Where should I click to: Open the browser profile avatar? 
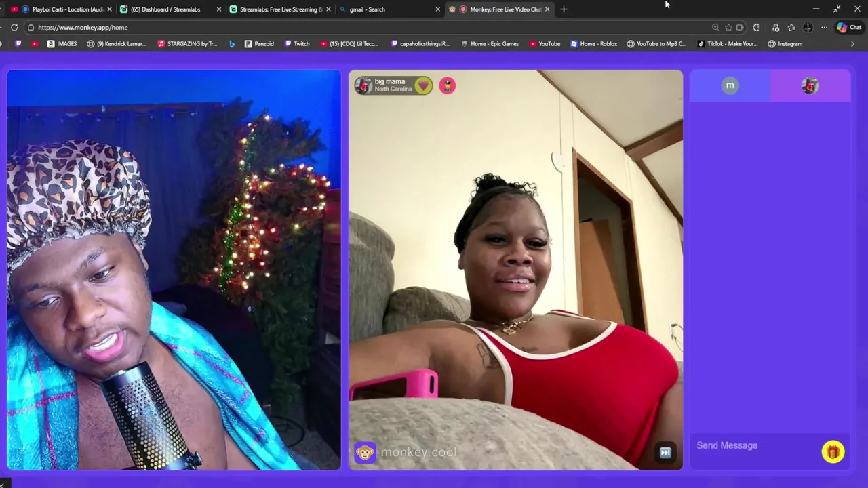pos(808,28)
